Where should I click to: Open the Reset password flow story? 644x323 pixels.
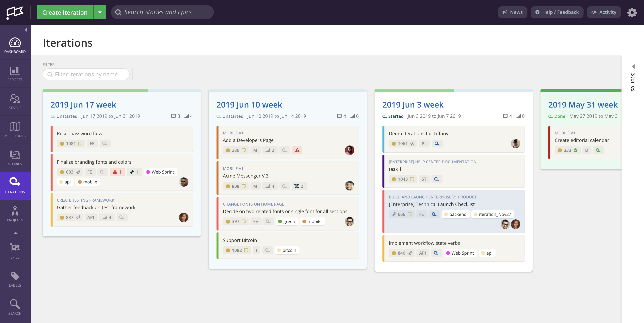point(79,134)
